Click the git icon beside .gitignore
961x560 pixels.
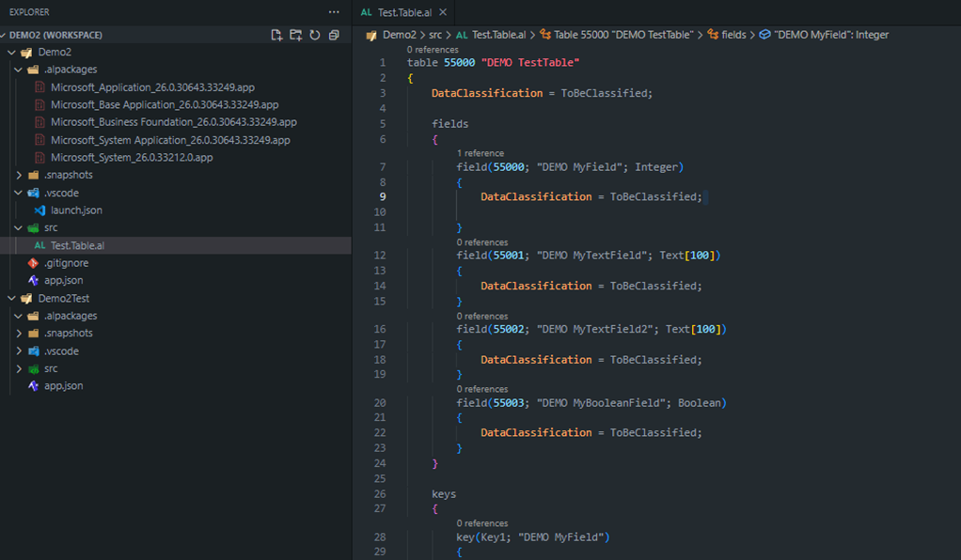click(x=33, y=263)
